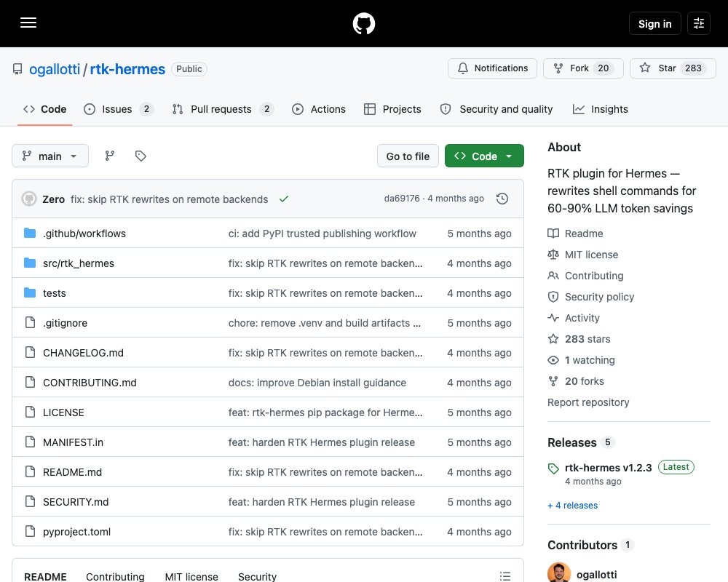Switch to the Code tab
728x582 pixels.
(x=45, y=109)
